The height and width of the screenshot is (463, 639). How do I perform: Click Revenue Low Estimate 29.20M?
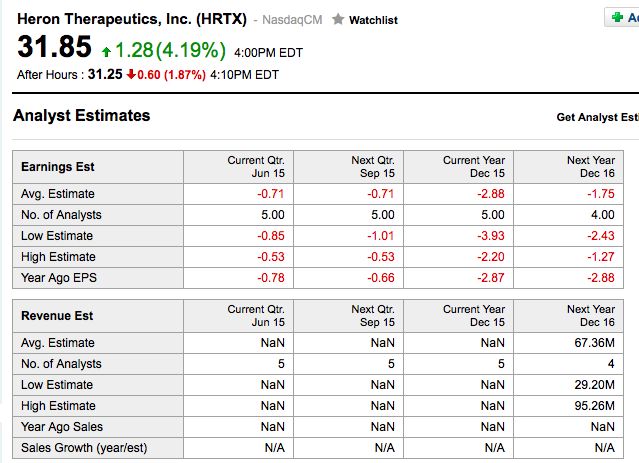click(x=595, y=385)
